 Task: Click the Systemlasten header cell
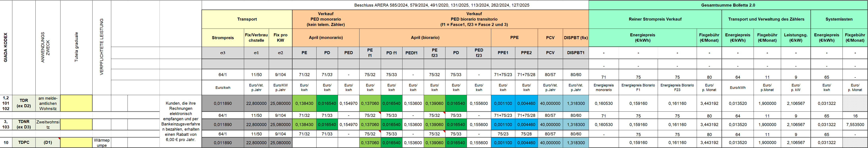839,19
